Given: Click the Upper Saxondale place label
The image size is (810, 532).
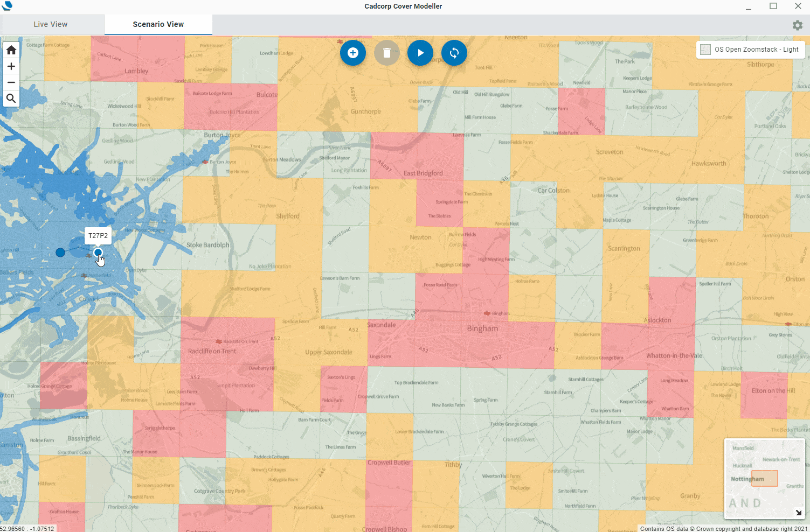Looking at the screenshot, I should click(x=329, y=352).
